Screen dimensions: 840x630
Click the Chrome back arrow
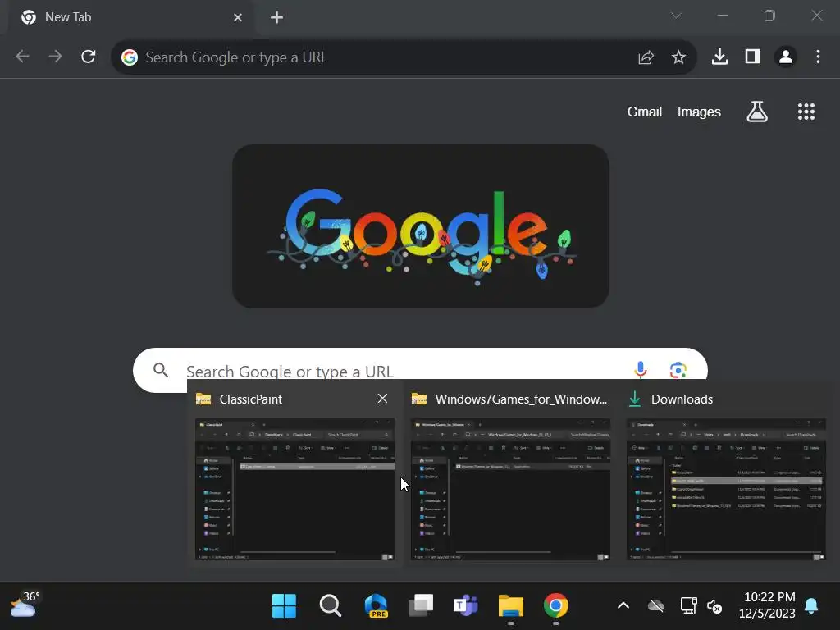click(22, 57)
